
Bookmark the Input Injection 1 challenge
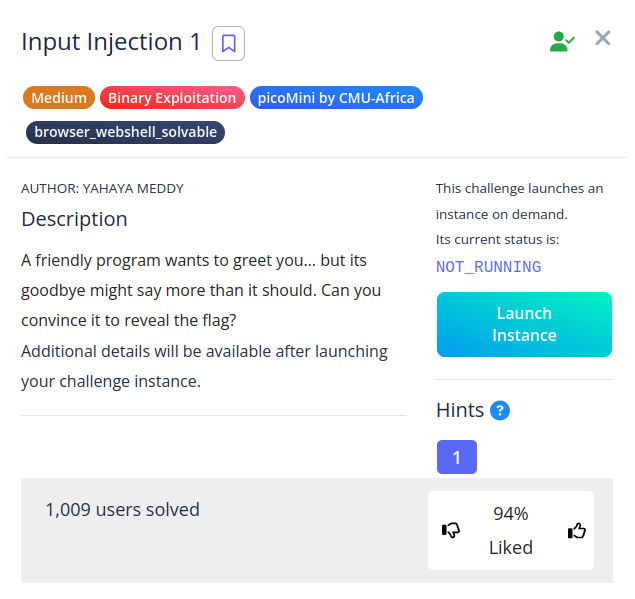coord(228,43)
